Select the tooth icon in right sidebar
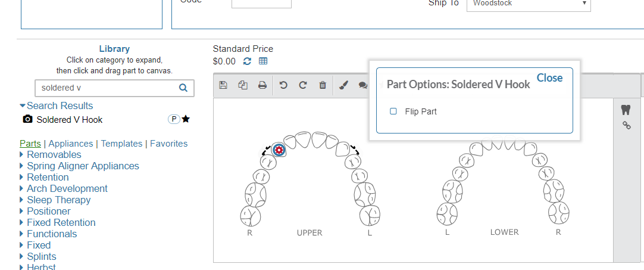The width and height of the screenshot is (644, 270). pos(626,110)
